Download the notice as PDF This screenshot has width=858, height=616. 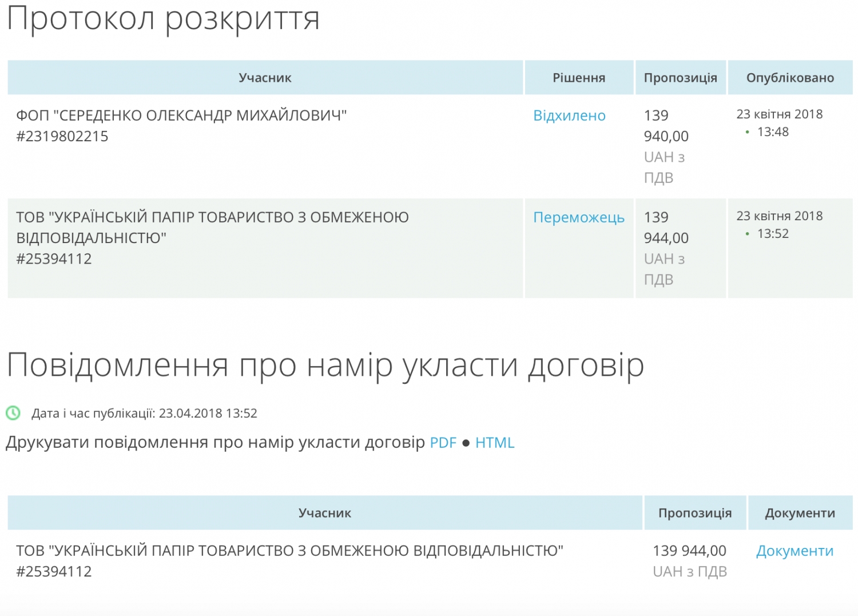[443, 443]
